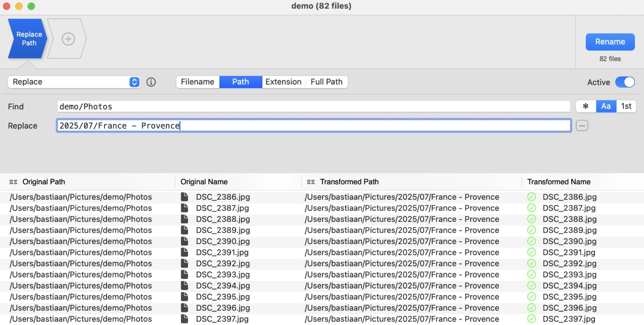Open the Replace action type dropdown
The width and height of the screenshot is (644, 325).
(x=74, y=82)
